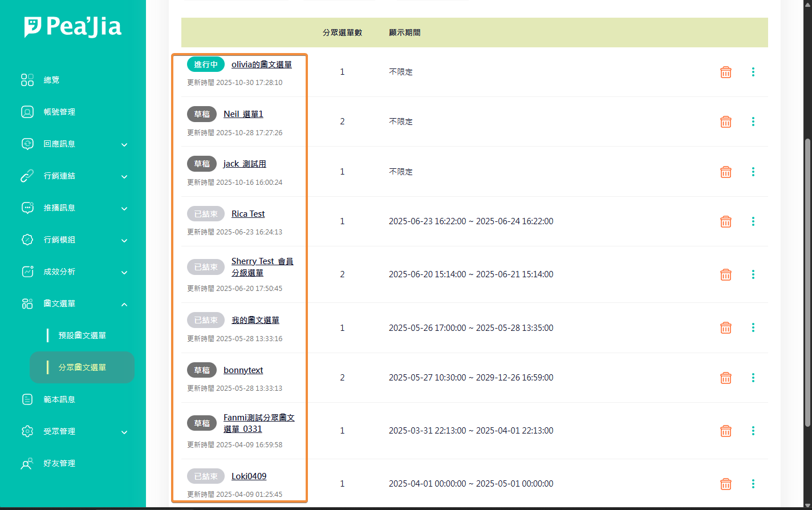Collapse the 圖文選單 sidebar section
Screen dimensions: 812x510
click(x=124, y=304)
